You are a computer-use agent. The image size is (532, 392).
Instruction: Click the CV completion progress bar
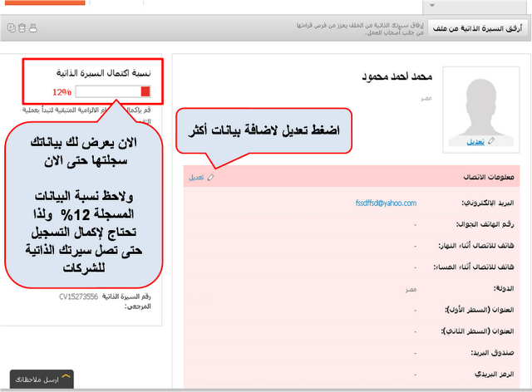(113, 91)
